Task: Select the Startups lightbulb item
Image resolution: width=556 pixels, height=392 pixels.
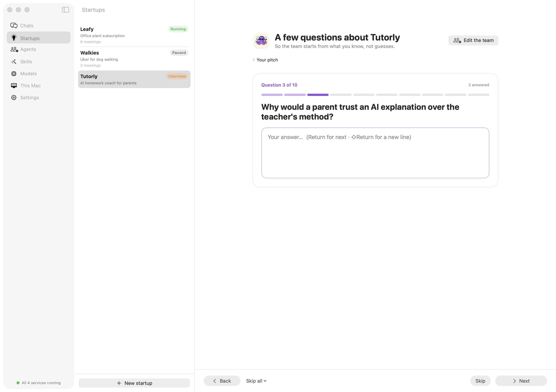Action: coord(38,38)
